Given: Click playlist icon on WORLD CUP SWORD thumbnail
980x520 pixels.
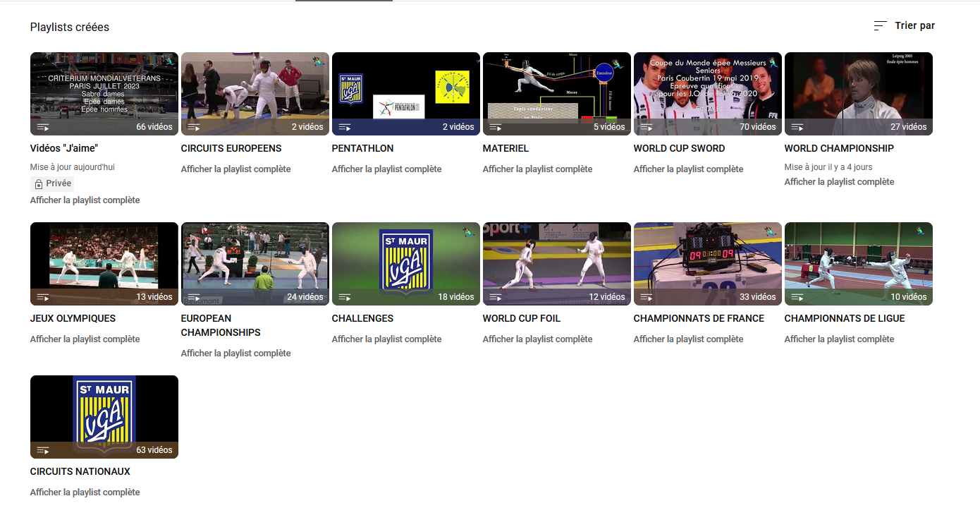Looking at the screenshot, I should (647, 127).
